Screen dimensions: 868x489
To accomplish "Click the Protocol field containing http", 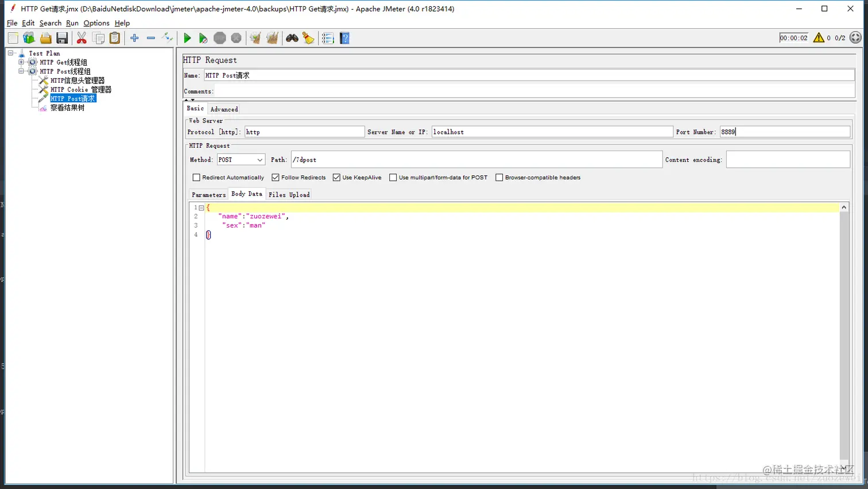I will [305, 132].
